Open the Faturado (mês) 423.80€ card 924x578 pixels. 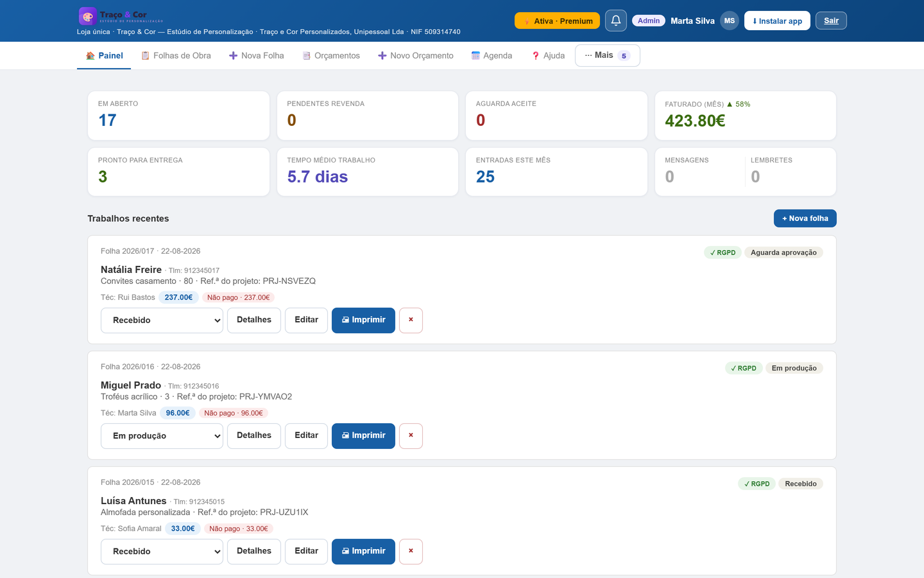coord(745,116)
